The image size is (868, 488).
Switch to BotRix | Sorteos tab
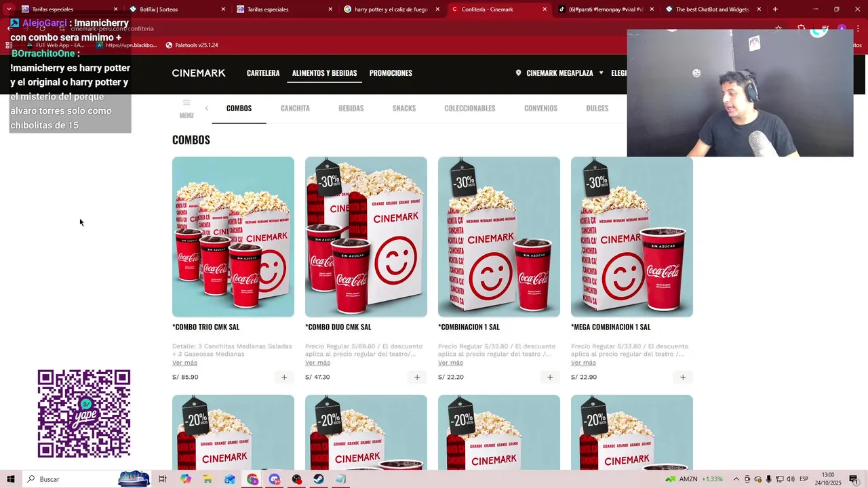point(176,9)
